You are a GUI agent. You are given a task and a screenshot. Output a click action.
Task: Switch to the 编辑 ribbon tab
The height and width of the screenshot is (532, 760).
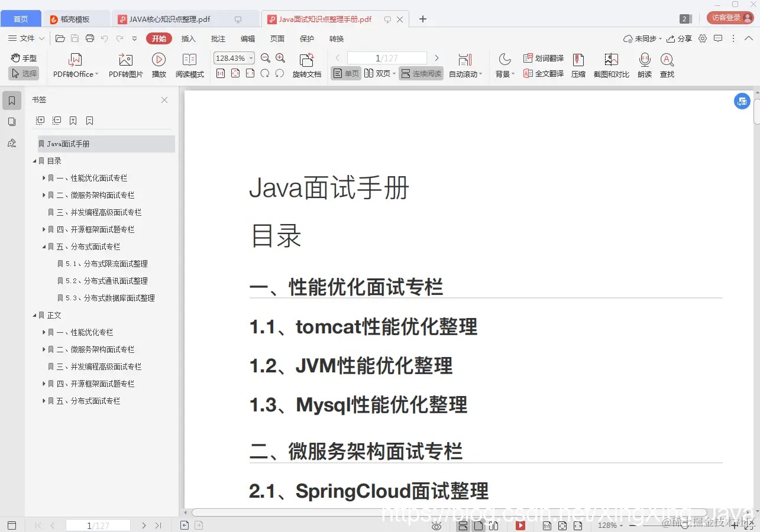coord(248,38)
